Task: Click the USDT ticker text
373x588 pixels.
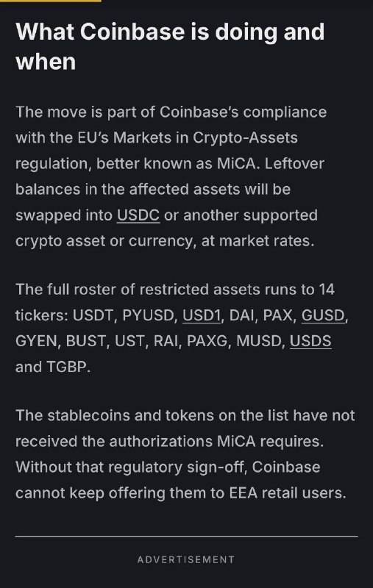Action: (93, 315)
